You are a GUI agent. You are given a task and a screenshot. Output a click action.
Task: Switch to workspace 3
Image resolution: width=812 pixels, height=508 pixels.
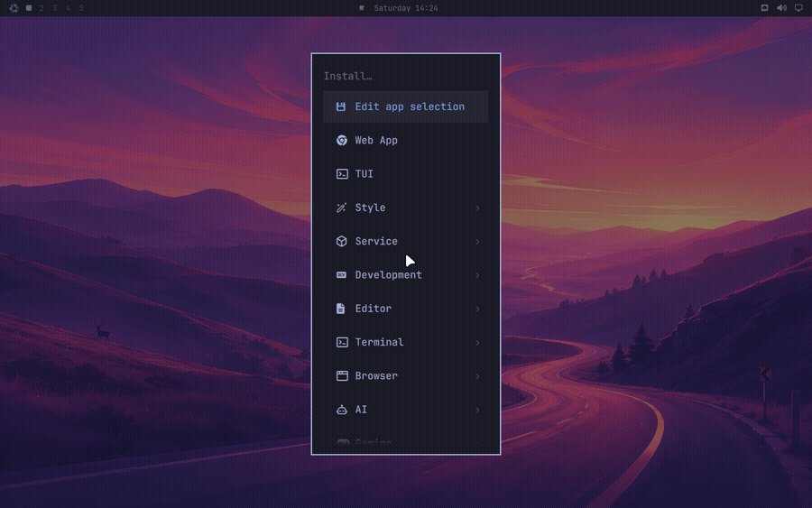[x=55, y=8]
